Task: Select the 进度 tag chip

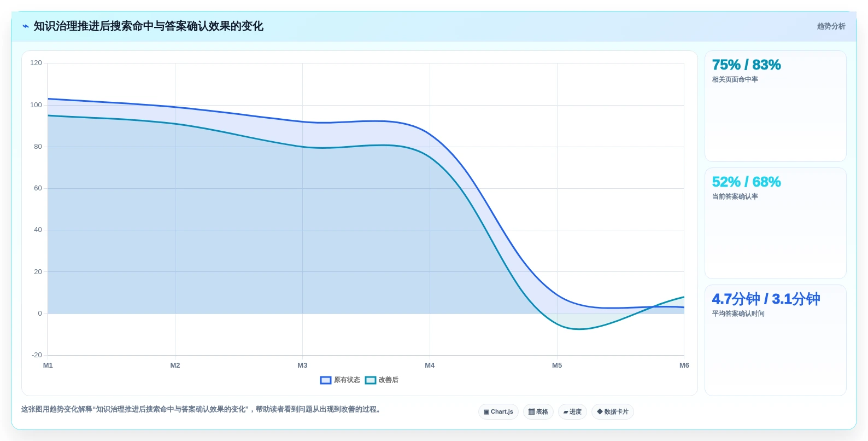Action: tap(572, 412)
